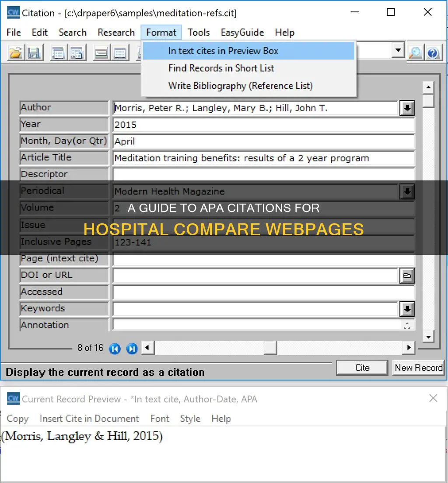Choose In text cites in Preview Box
This screenshot has width=448, height=483.
[248, 51]
